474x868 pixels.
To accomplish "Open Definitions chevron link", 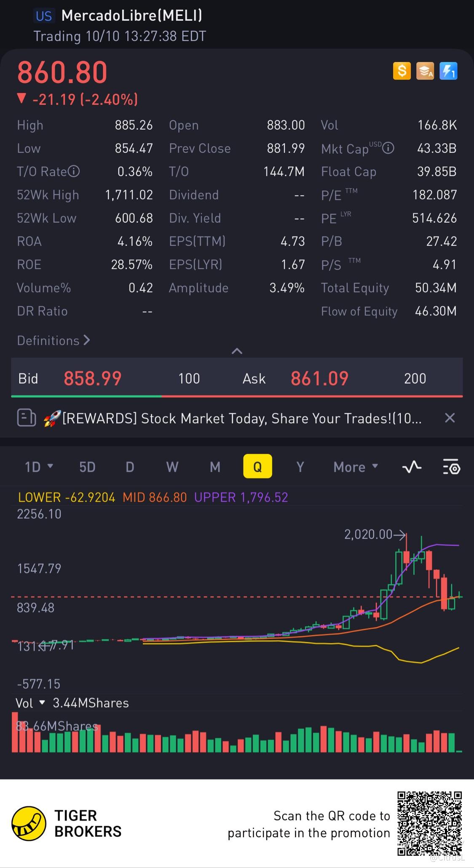I will coord(54,340).
